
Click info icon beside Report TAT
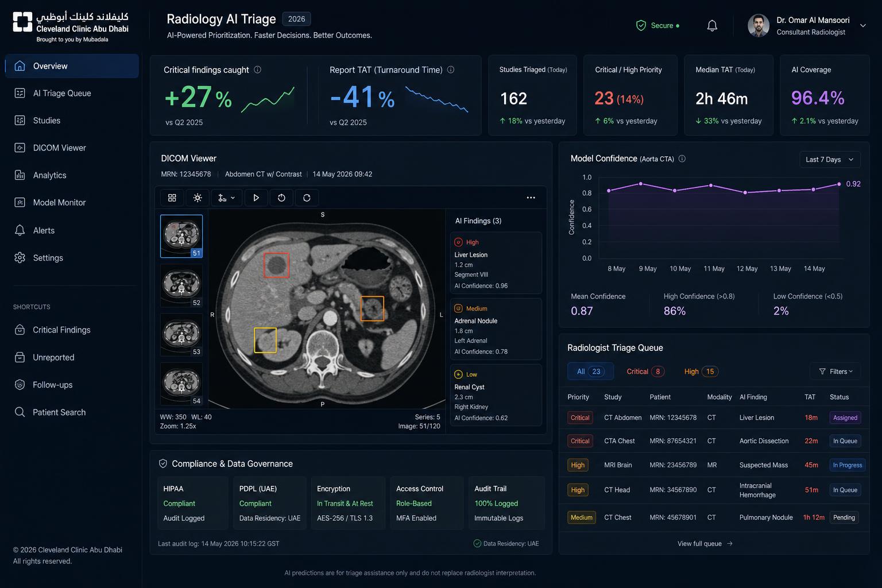pos(451,69)
